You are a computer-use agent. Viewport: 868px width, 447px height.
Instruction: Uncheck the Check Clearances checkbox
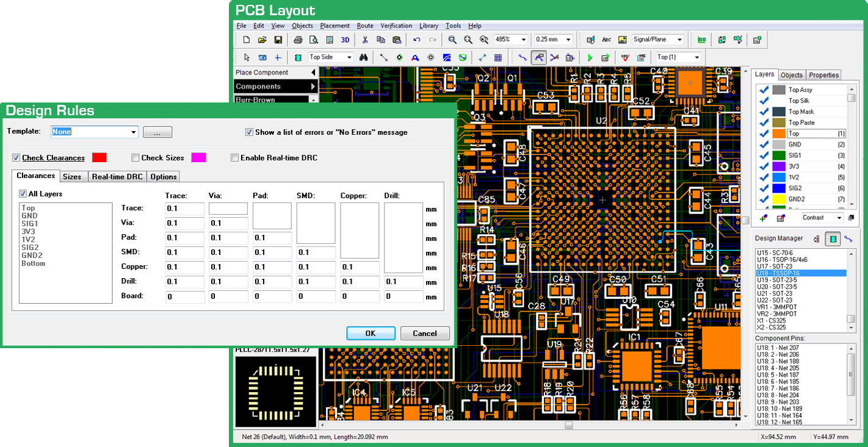[x=16, y=158]
